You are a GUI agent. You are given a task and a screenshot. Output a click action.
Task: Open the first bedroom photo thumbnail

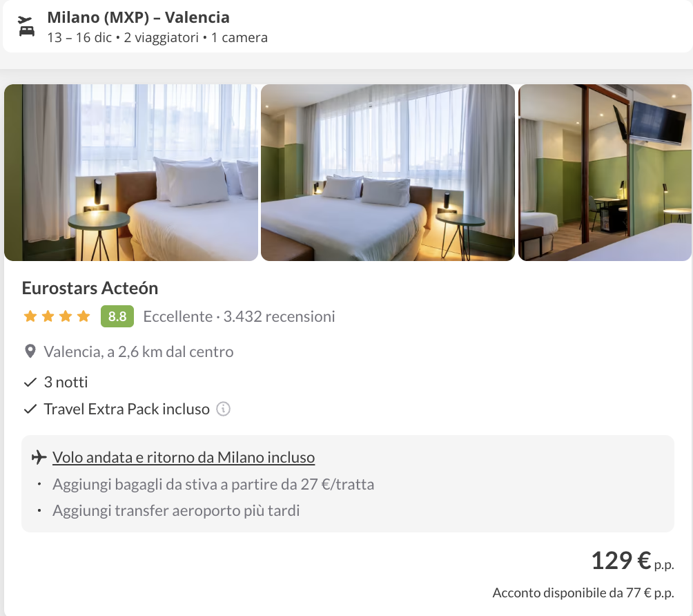[x=131, y=173]
